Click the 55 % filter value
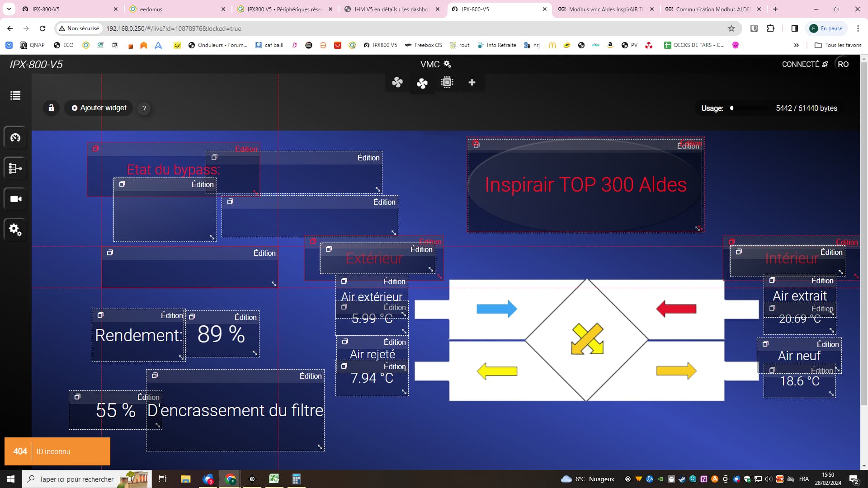 [116, 410]
